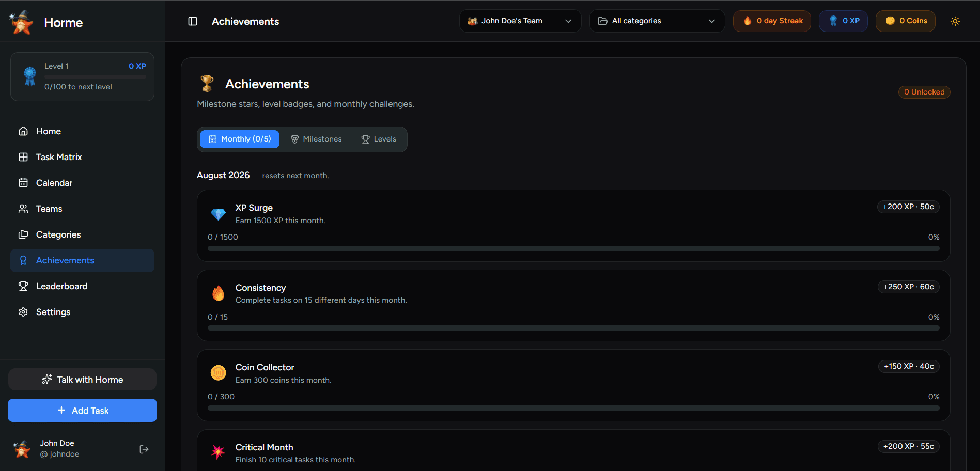Click the Task Matrix grid icon

pyautogui.click(x=23, y=157)
